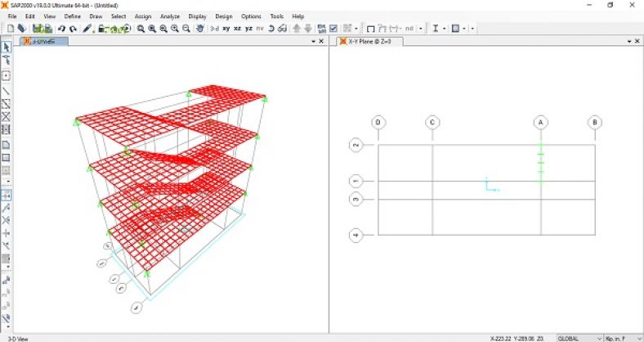Open the Define menu
Viewport: 644px width, 342px height.
pyautogui.click(x=73, y=16)
